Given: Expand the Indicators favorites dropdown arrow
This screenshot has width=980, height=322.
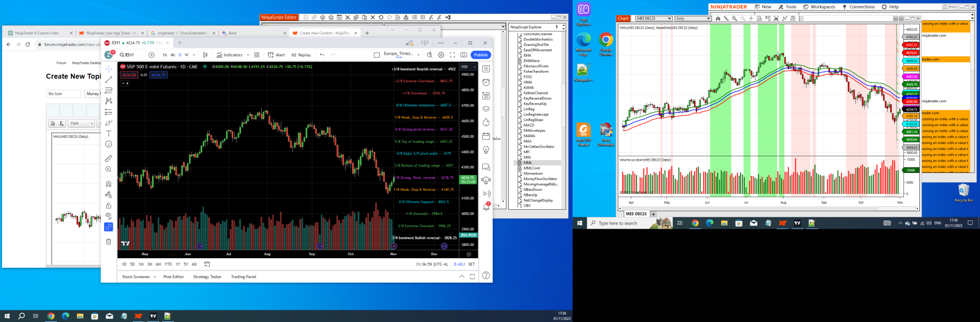Looking at the screenshot, I should pos(248,55).
